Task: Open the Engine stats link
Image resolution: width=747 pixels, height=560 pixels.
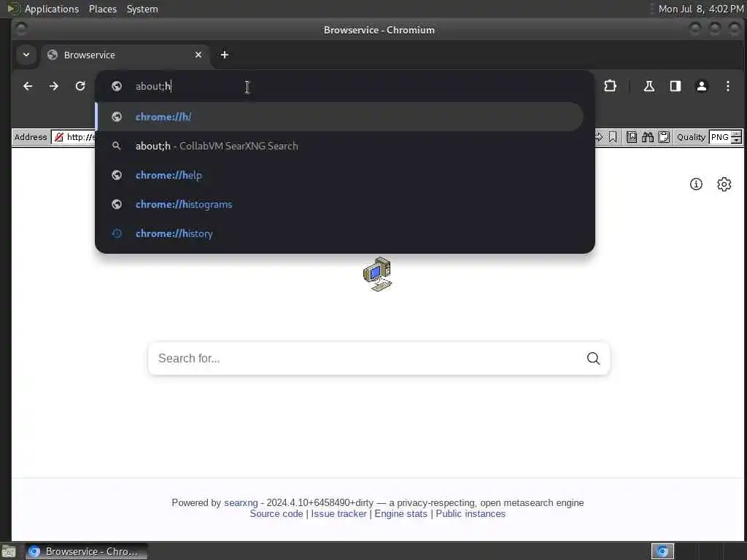Action: click(x=400, y=514)
